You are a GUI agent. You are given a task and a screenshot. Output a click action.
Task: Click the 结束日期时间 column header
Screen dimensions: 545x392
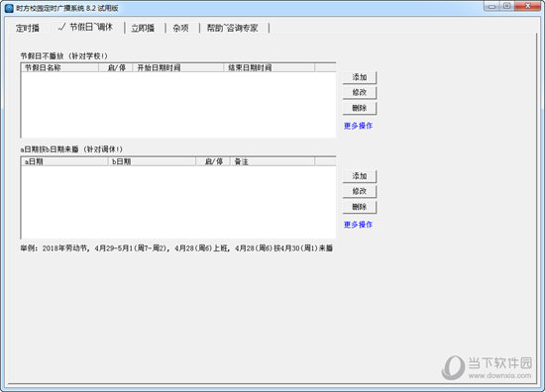pyautogui.click(x=270, y=67)
